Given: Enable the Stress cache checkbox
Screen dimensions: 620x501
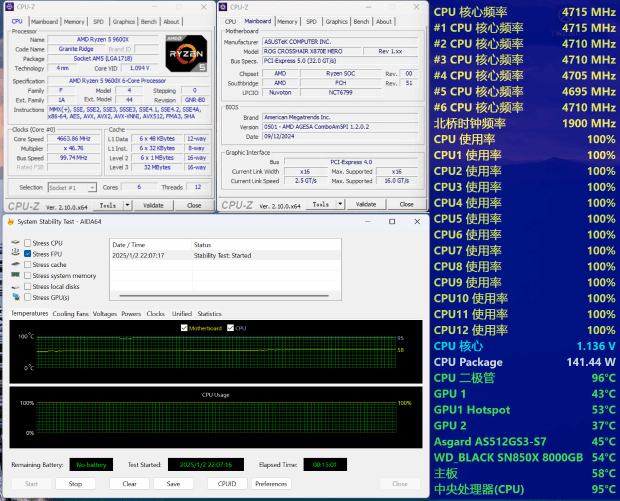Looking at the screenshot, I should point(28,265).
